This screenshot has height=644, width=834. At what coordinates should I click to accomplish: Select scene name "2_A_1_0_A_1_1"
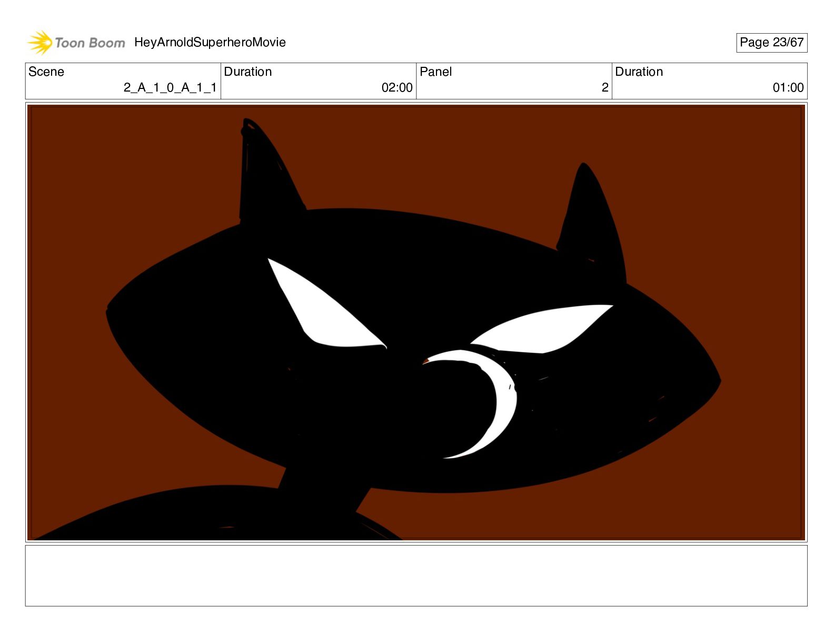pyautogui.click(x=170, y=87)
